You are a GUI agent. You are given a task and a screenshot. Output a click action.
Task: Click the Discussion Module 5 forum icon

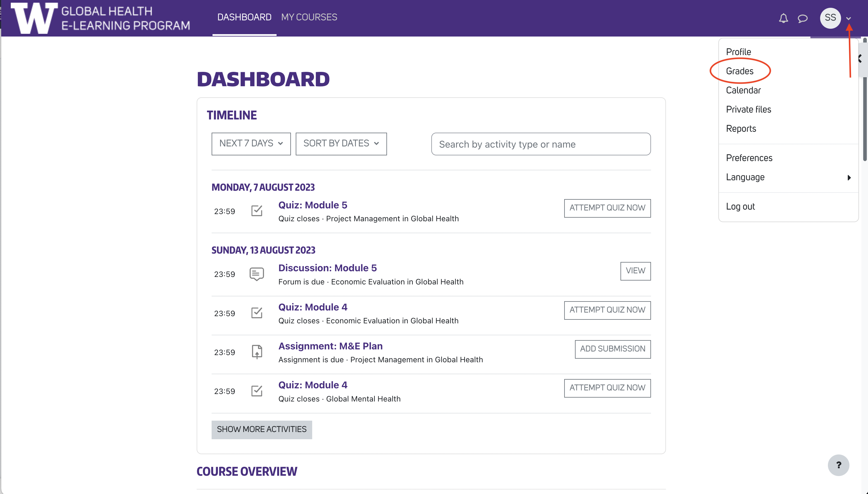point(257,274)
